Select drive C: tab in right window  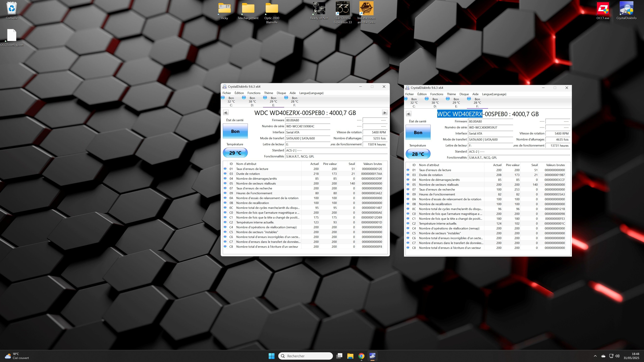pos(414,103)
